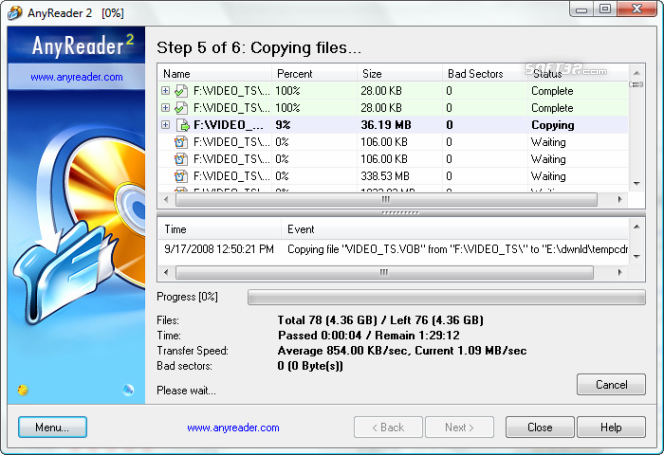The width and height of the screenshot is (664, 455).
Task: Open the www.anyreader.com link beside the Menu button
Action: pyautogui.click(x=233, y=428)
